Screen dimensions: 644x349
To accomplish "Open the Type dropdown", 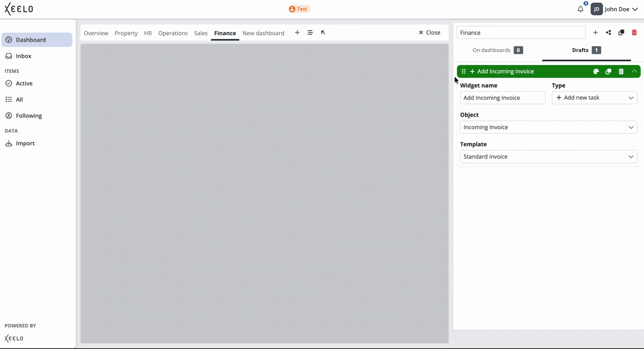I will (x=594, y=98).
